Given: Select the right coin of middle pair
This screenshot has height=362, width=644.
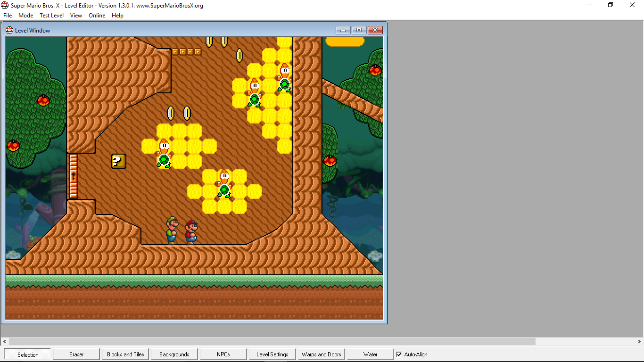Looking at the screenshot, I should 187,113.
